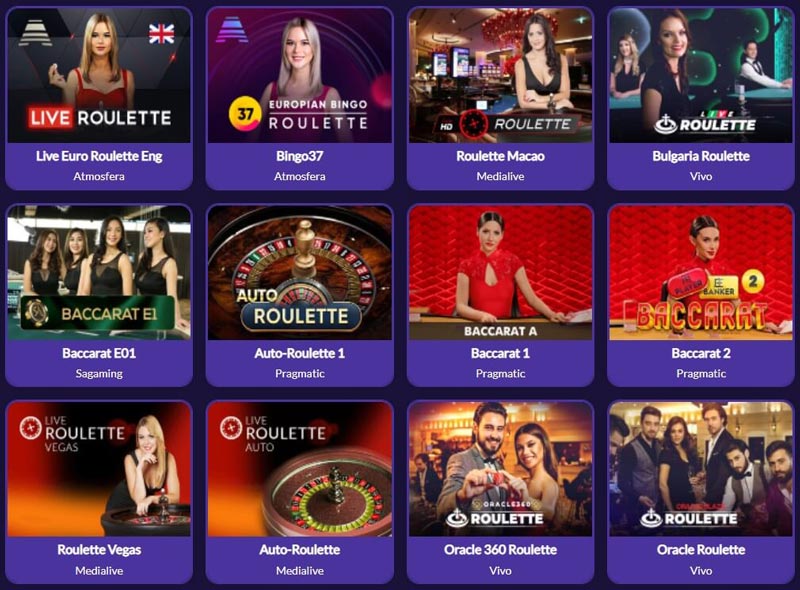The height and width of the screenshot is (590, 800).
Task: Select the Baccarat E01 title
Action: pos(99,353)
